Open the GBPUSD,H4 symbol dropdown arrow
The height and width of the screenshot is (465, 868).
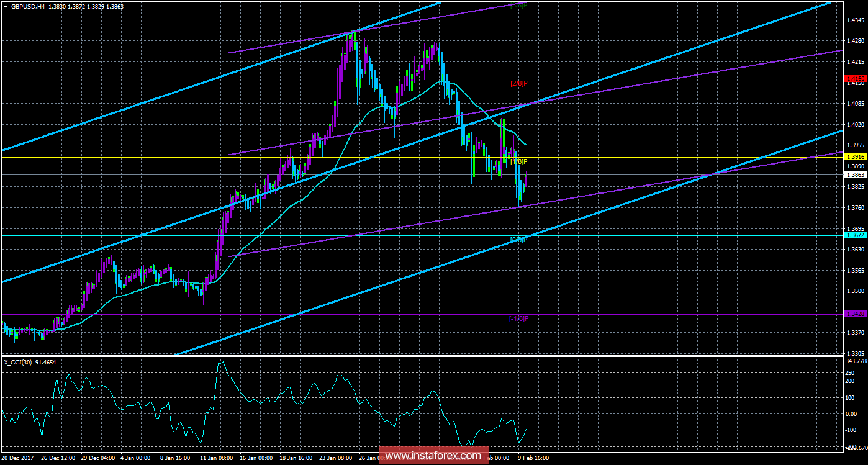[6, 7]
